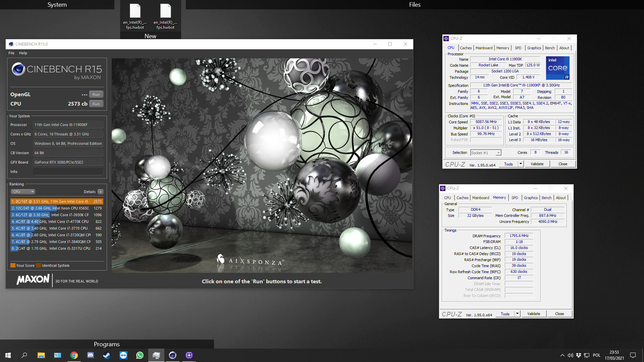Open the Help menu in Cinebench
The height and width of the screenshot is (362, 644).
point(23,53)
